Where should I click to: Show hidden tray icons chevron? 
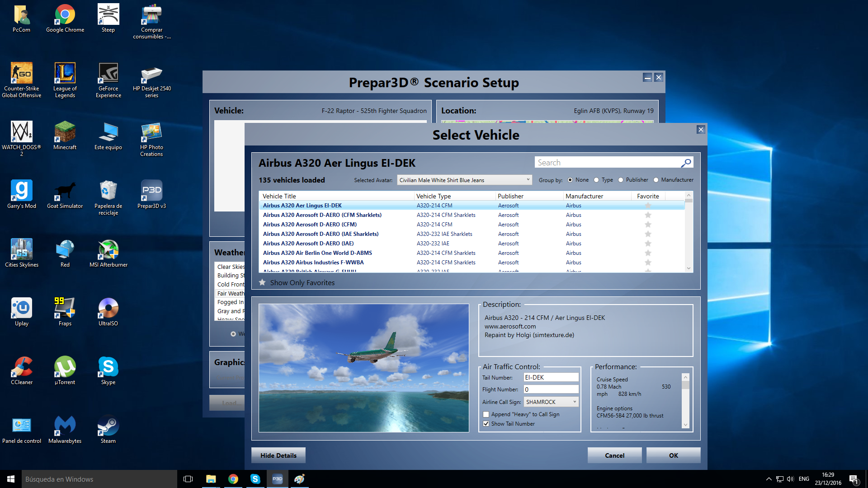(x=769, y=479)
